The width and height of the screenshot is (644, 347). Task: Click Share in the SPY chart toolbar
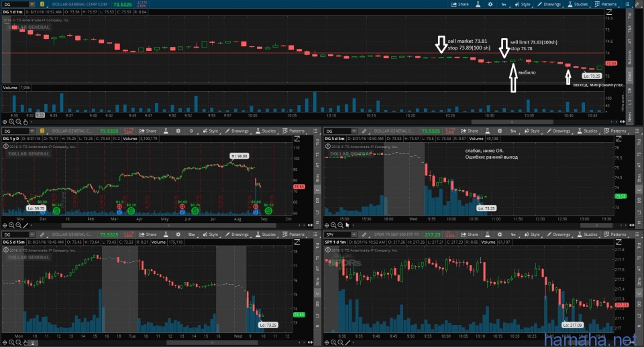470,234
